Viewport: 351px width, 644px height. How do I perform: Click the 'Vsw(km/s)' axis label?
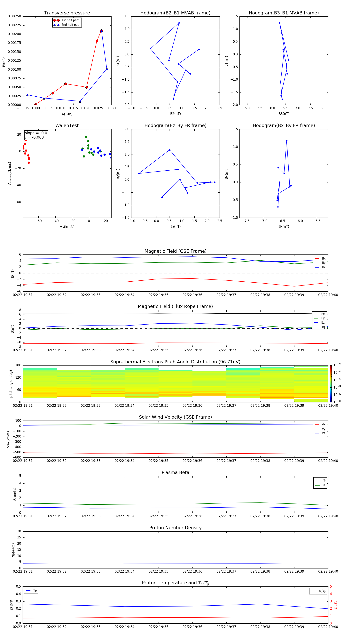[8, 439]
